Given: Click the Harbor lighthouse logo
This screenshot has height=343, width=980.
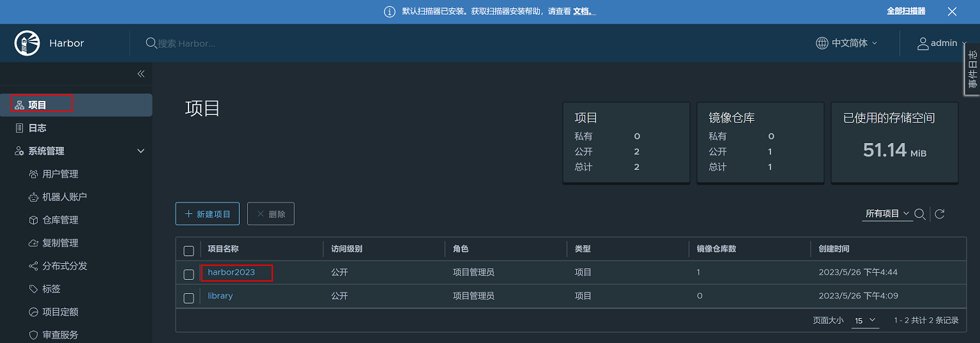Looking at the screenshot, I should pos(27,43).
